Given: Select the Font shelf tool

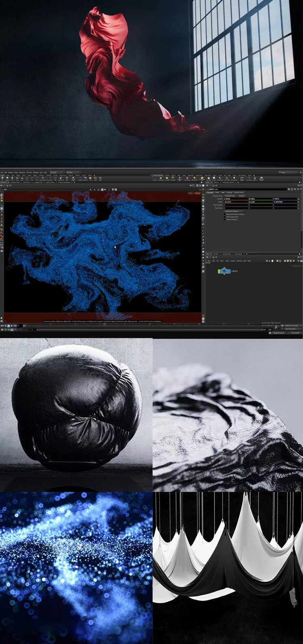Looking at the screenshot, I should 67,178.
